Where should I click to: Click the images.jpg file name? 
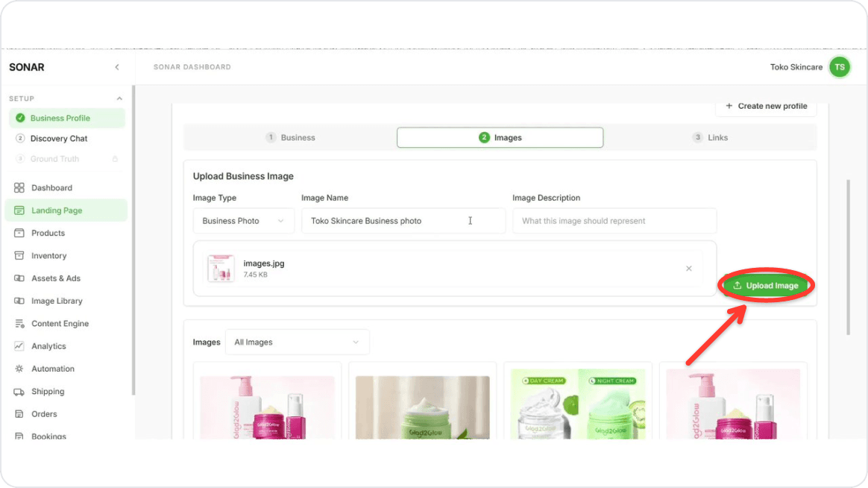point(263,263)
